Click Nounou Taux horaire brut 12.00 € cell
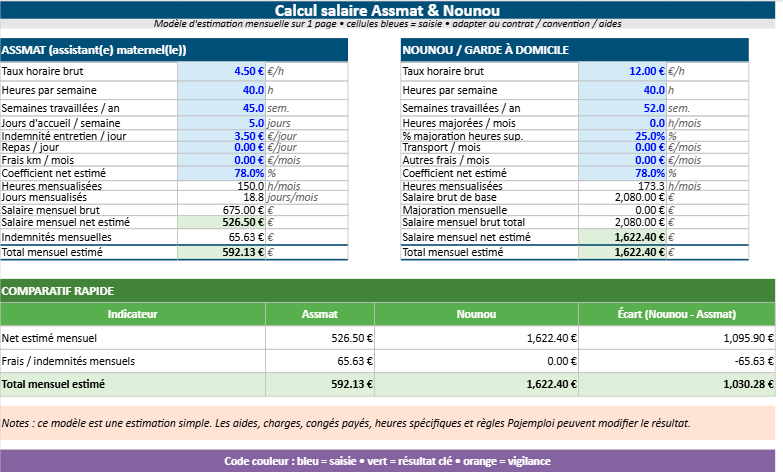The image size is (783, 472). 622,71
